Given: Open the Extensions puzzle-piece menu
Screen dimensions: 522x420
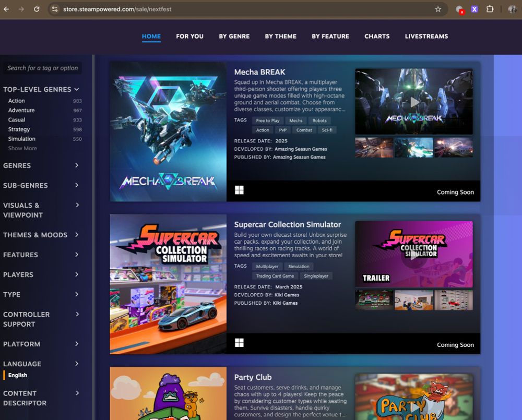Looking at the screenshot, I should pyautogui.click(x=490, y=9).
